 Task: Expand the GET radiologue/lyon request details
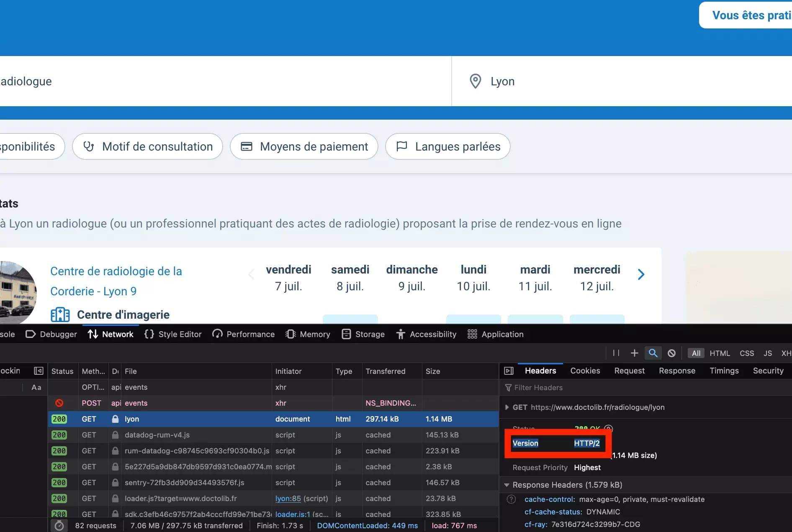tap(507, 407)
